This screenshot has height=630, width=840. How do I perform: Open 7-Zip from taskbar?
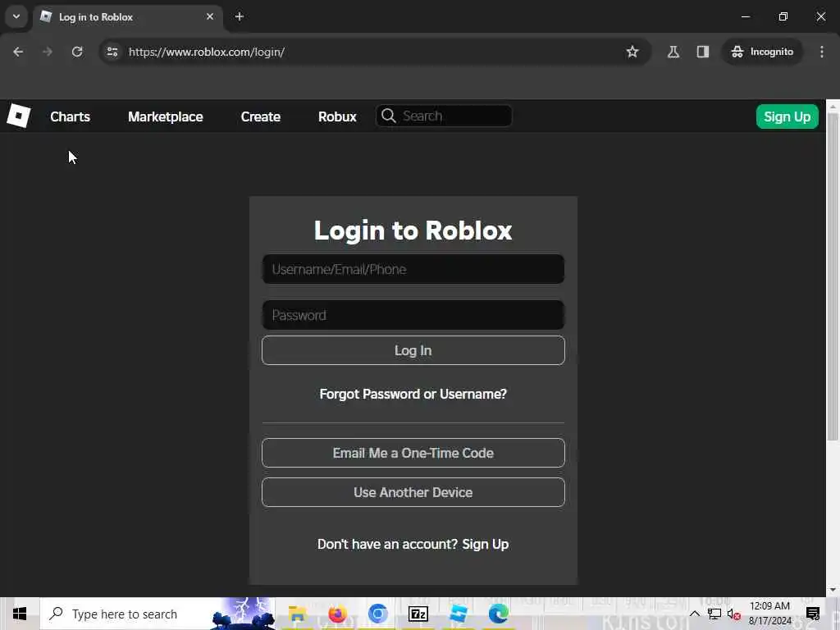coord(418,614)
